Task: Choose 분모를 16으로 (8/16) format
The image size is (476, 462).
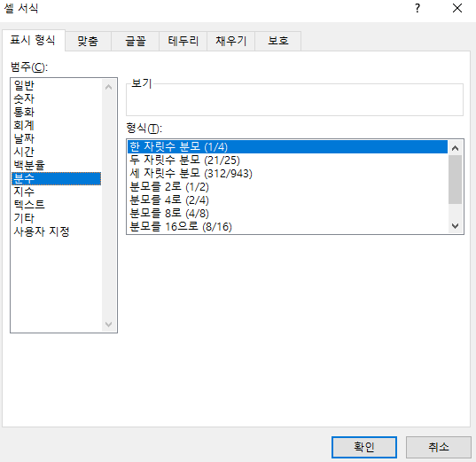Action: pos(287,227)
